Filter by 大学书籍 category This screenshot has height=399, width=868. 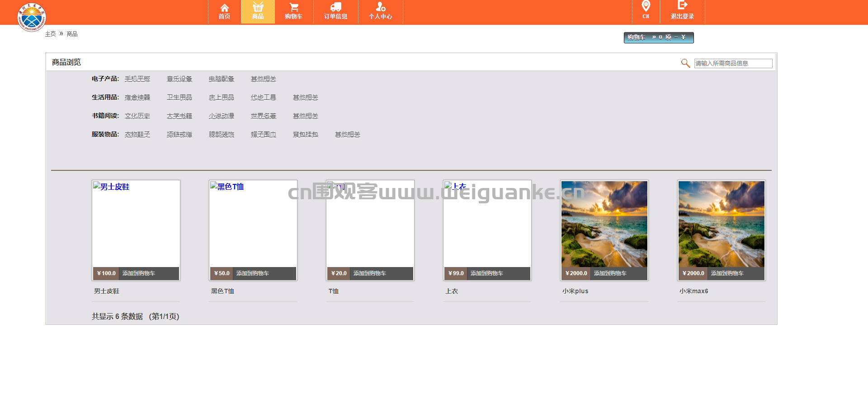(x=179, y=116)
